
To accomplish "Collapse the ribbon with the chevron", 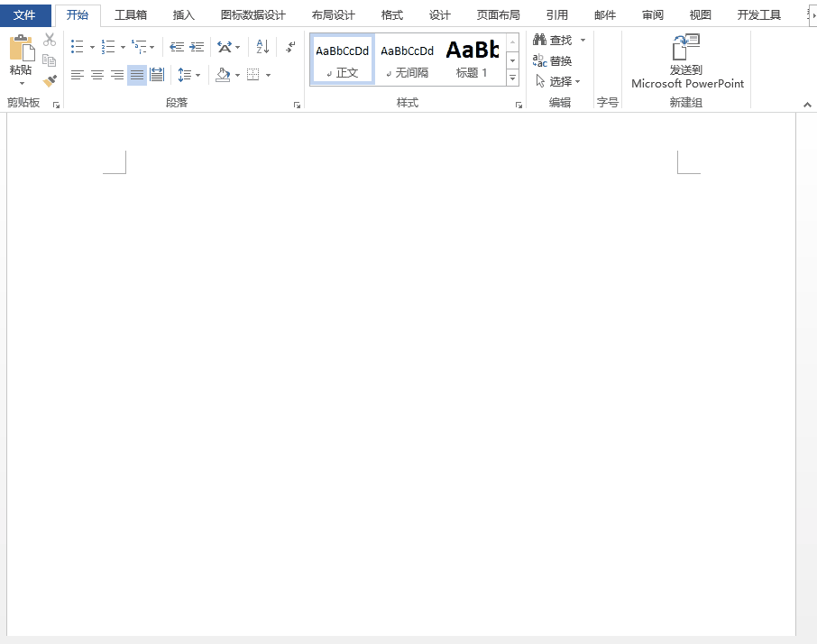I will [x=807, y=103].
